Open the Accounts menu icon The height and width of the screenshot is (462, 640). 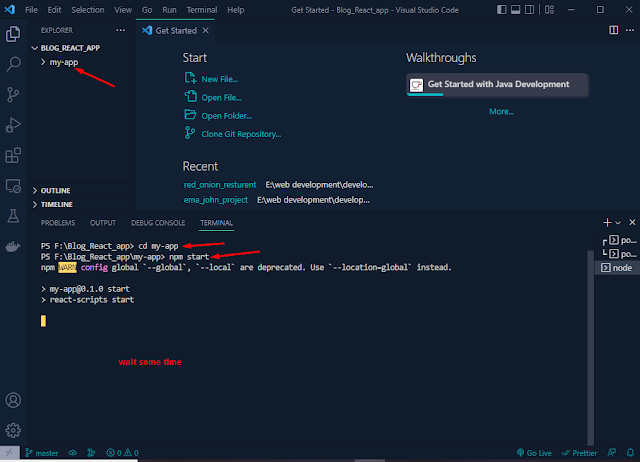coord(13,400)
